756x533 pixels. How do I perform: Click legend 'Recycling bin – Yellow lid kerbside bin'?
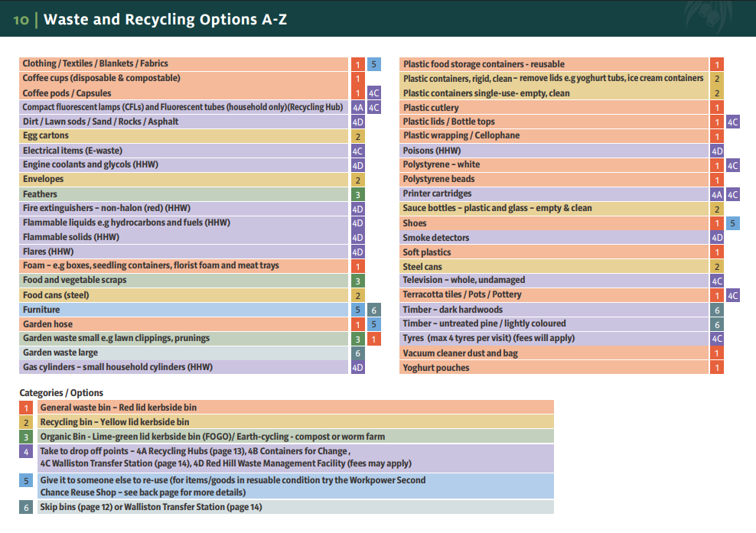pos(295,422)
